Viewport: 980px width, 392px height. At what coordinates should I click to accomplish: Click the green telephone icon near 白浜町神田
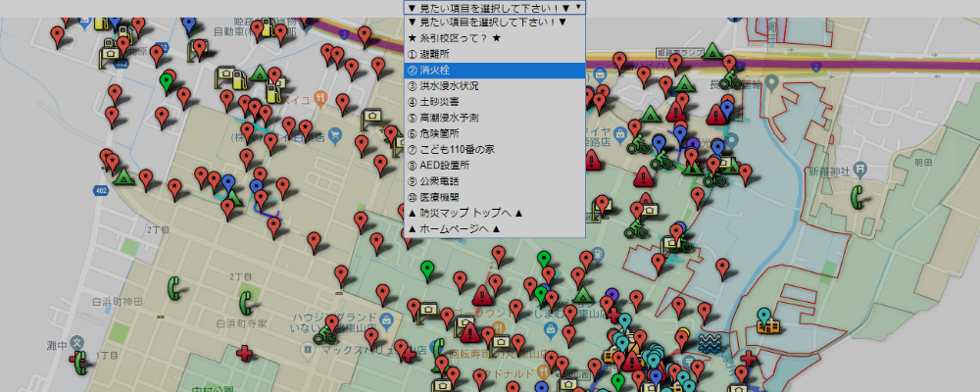[x=173, y=287]
